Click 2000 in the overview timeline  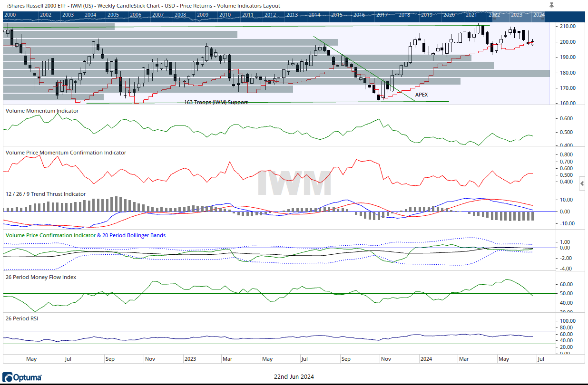(x=10, y=15)
